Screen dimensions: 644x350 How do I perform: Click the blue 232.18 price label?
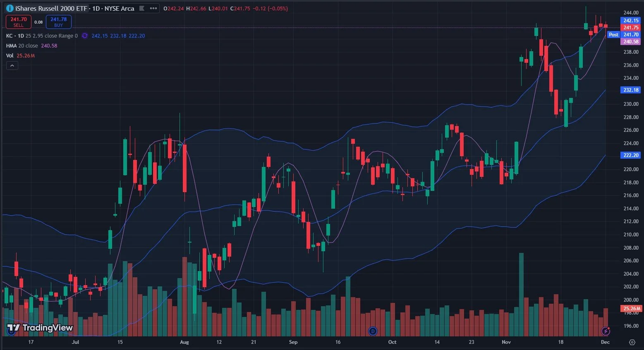pyautogui.click(x=631, y=90)
